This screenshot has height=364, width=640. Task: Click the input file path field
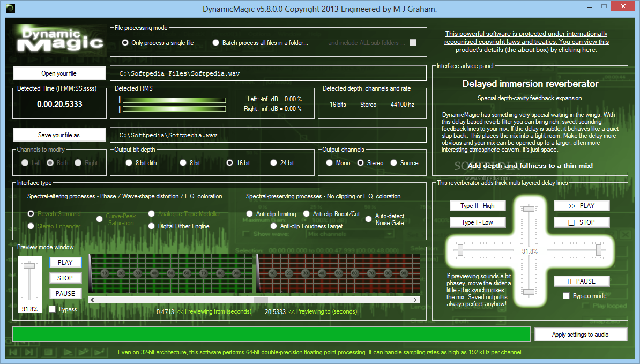(x=268, y=73)
